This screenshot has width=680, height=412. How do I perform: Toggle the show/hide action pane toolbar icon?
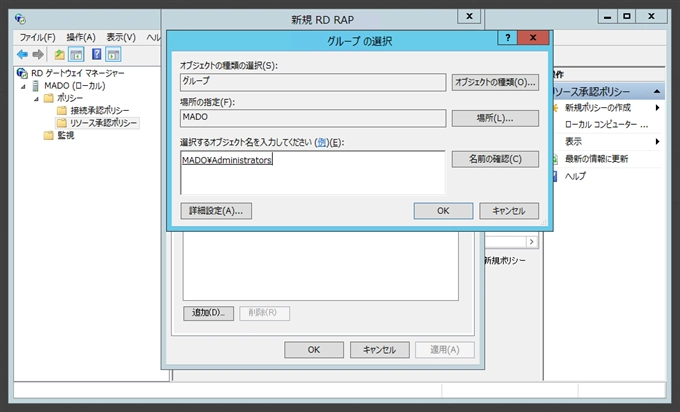113,54
